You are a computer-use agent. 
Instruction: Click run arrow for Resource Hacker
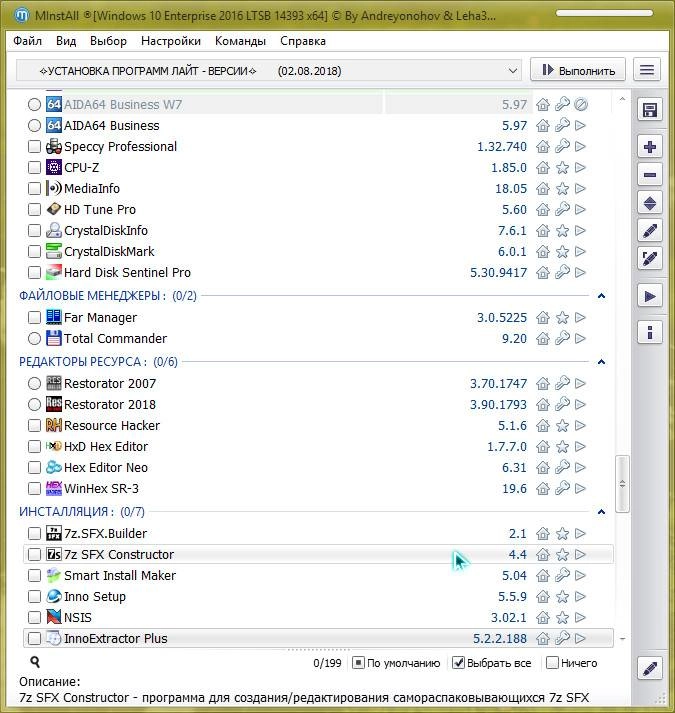580,426
